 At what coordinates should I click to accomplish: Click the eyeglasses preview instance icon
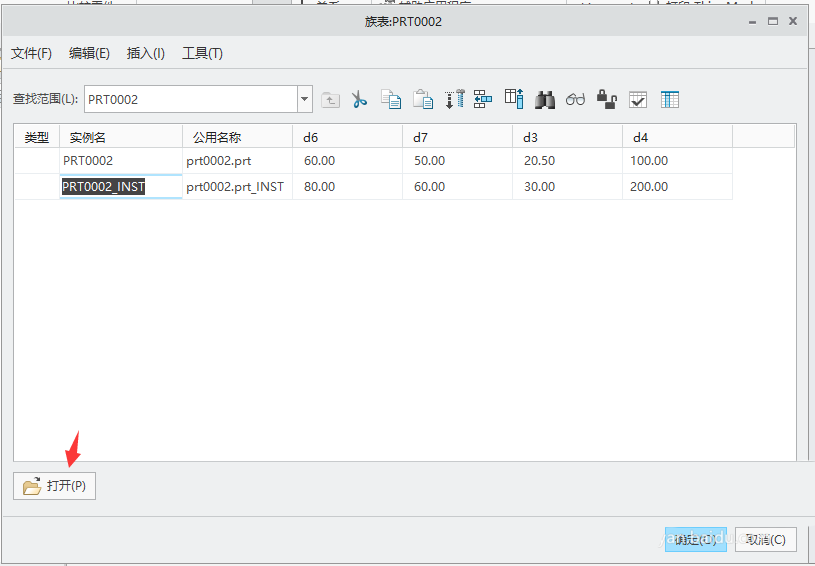pyautogui.click(x=575, y=99)
